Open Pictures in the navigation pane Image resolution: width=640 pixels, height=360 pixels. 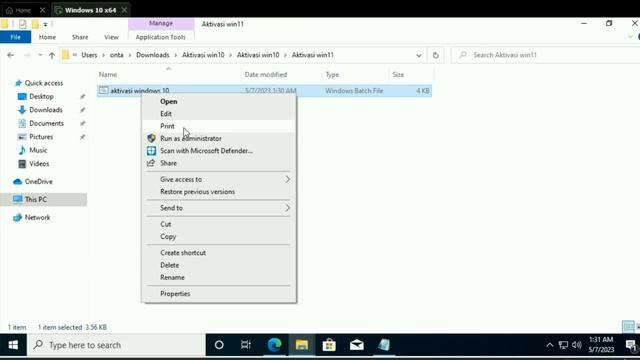coord(41,137)
